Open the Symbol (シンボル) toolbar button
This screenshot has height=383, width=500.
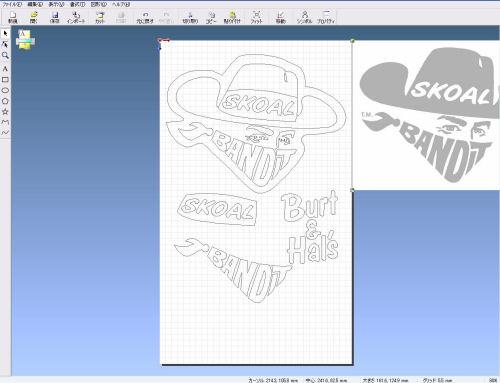click(304, 17)
